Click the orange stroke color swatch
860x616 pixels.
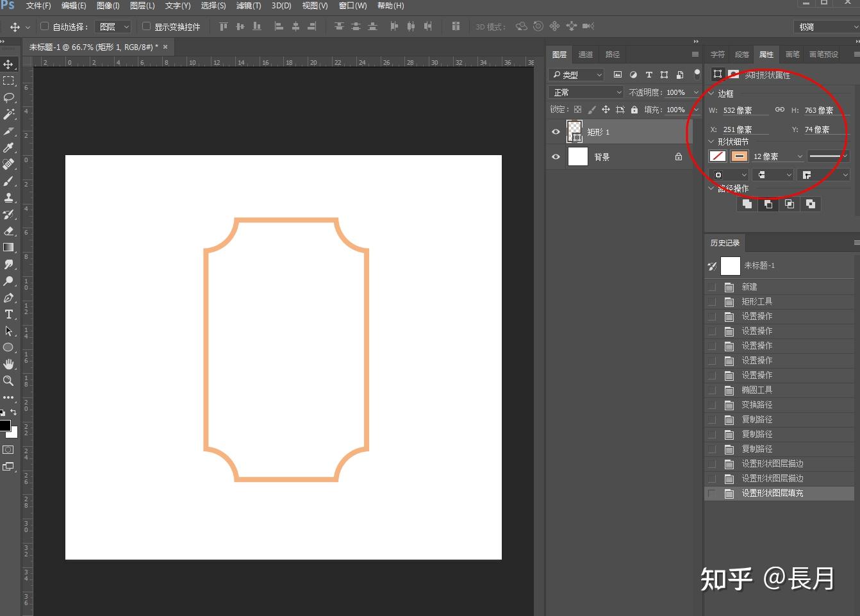tap(740, 156)
